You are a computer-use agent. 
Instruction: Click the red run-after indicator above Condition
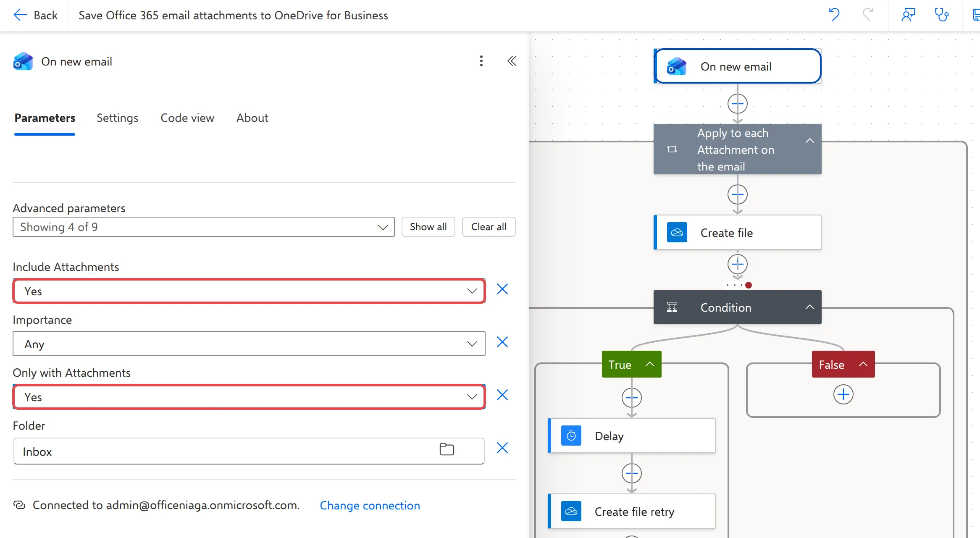point(749,285)
